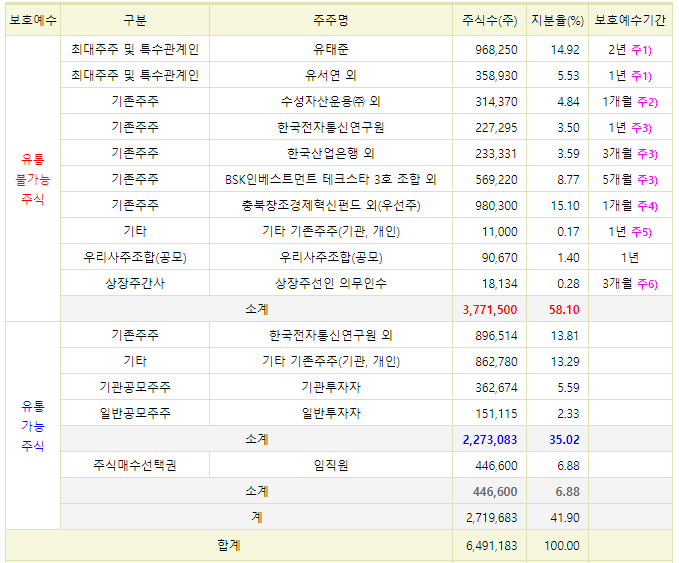Select the 일반투자자 cell

tap(331, 413)
